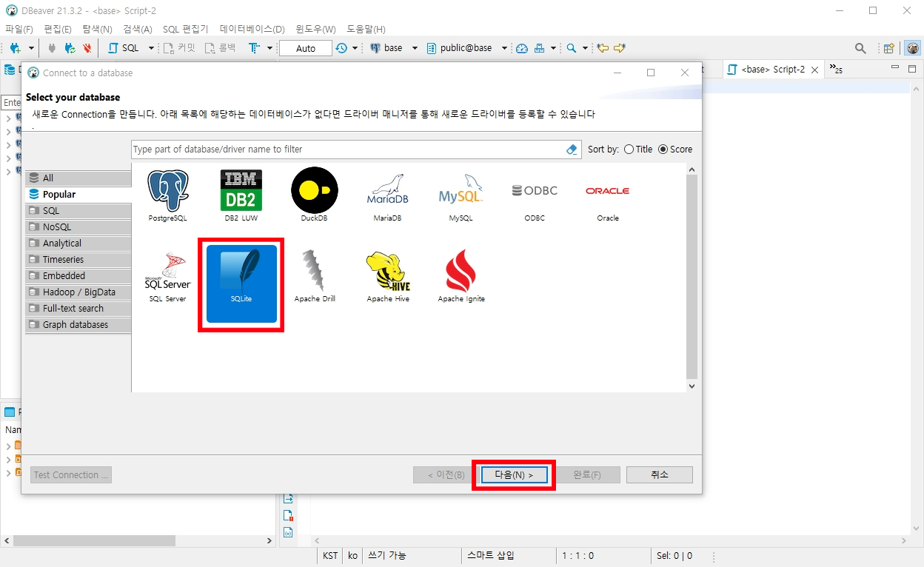Show All database categories
The width and height of the screenshot is (924, 567).
point(78,178)
